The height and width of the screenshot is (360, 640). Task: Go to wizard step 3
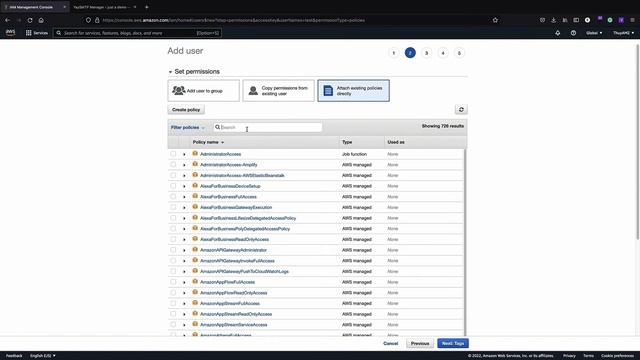tap(427, 53)
